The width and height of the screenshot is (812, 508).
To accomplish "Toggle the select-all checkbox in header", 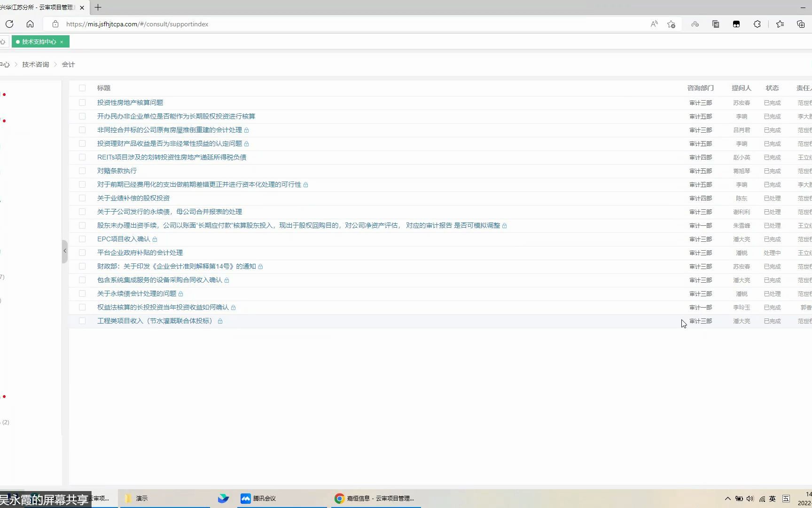I will (82, 88).
